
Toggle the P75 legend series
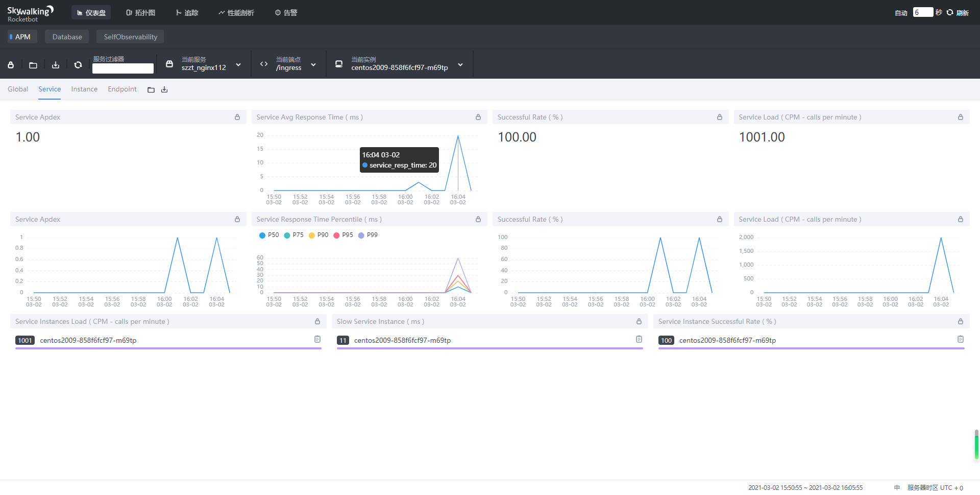pyautogui.click(x=293, y=235)
